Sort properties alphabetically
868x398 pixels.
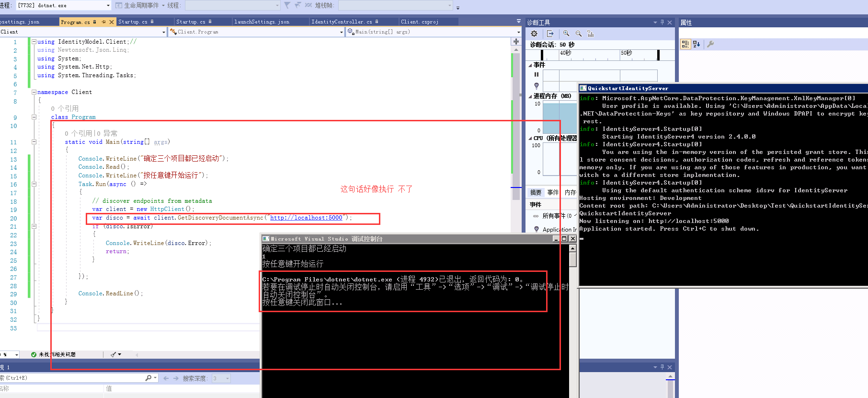pyautogui.click(x=697, y=44)
